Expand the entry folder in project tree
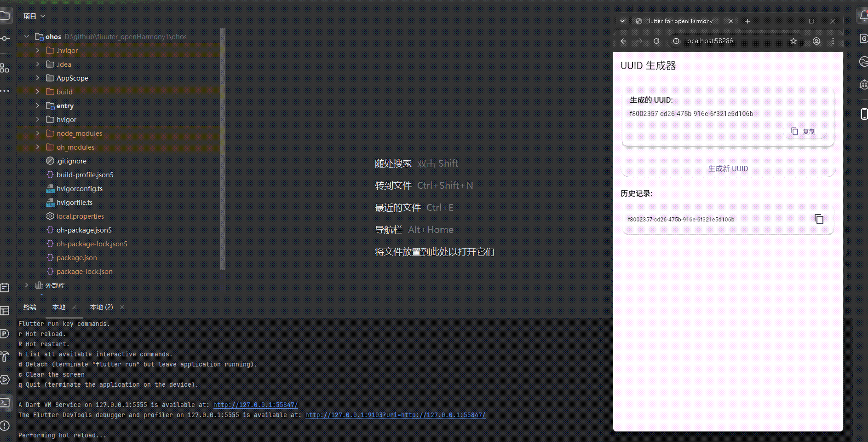Viewport: 868px width, 442px height. coord(37,105)
